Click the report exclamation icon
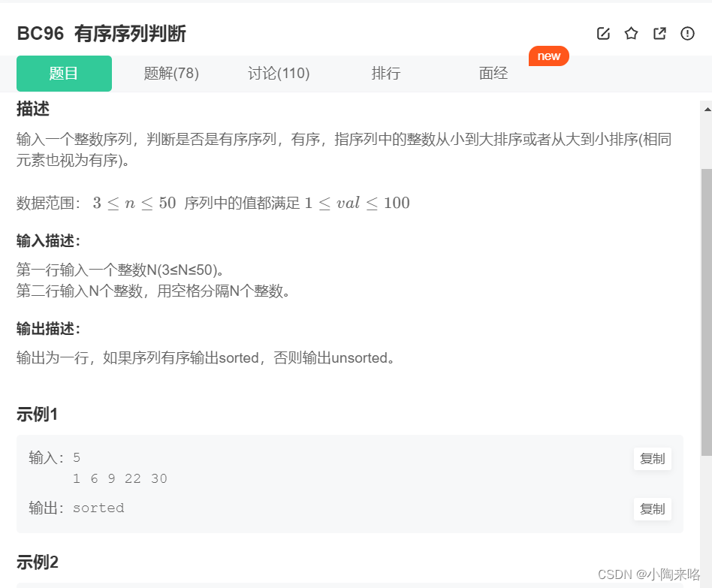The image size is (712, 588). pos(687,33)
